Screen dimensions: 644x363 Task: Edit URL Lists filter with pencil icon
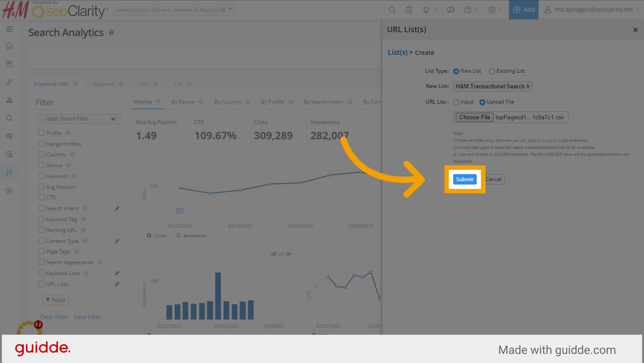[117, 284]
